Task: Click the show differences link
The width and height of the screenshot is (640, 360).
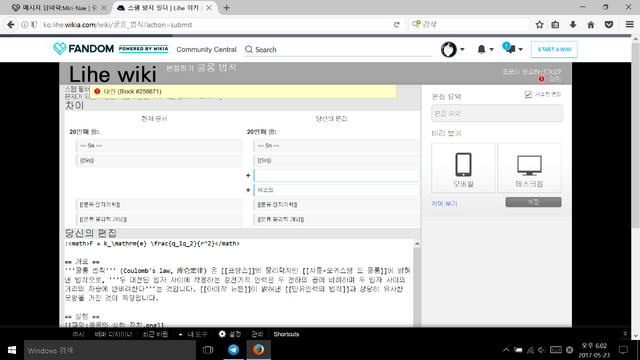Action: tap(444, 203)
